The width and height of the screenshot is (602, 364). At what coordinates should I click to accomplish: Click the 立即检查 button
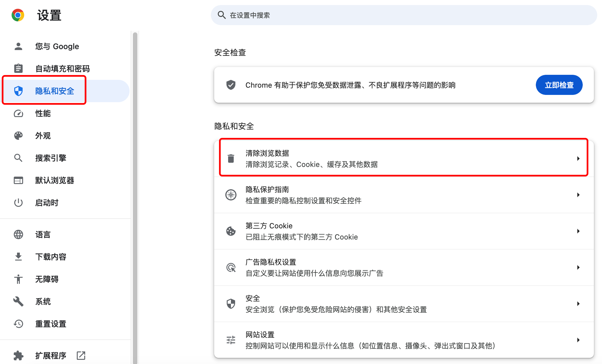coord(559,85)
